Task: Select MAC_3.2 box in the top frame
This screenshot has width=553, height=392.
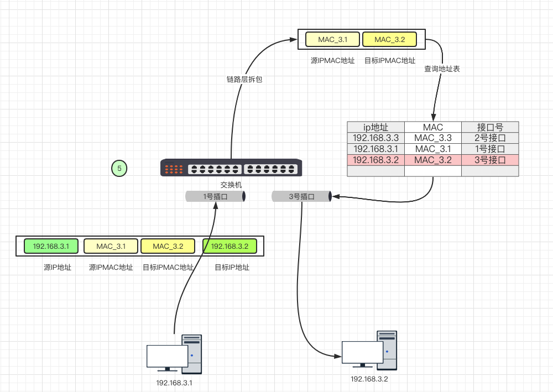Action: [389, 39]
